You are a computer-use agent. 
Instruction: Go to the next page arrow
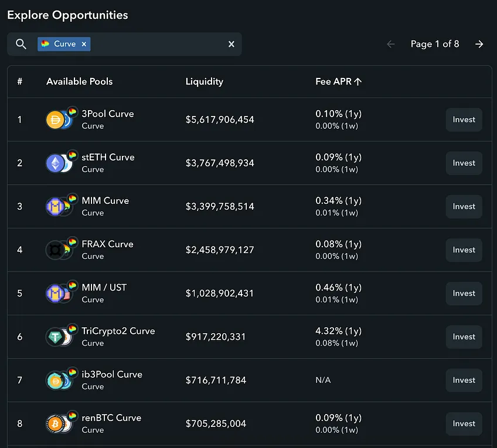coord(479,44)
